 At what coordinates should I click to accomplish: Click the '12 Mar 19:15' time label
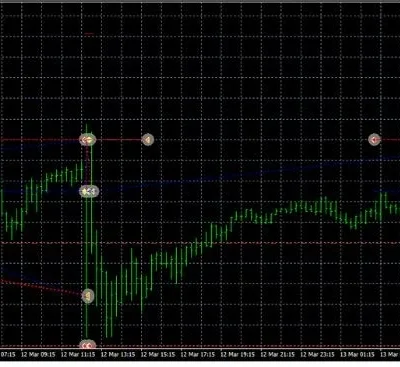pyautogui.click(x=238, y=354)
